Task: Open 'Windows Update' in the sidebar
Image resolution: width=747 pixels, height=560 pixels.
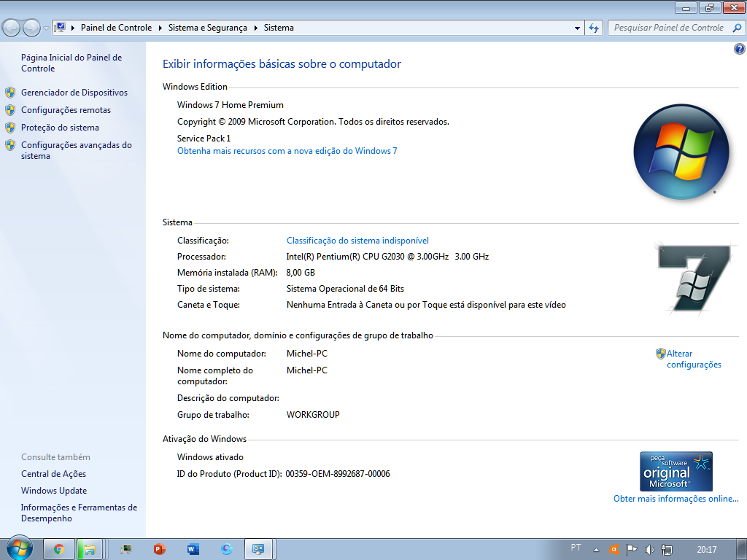Action: pyautogui.click(x=54, y=491)
